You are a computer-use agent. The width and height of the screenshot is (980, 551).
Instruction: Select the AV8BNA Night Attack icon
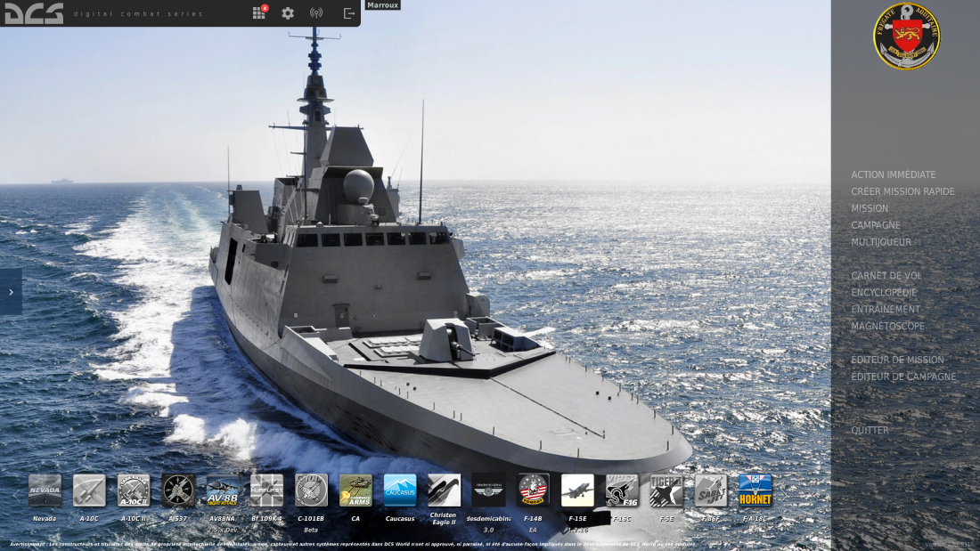(x=223, y=490)
